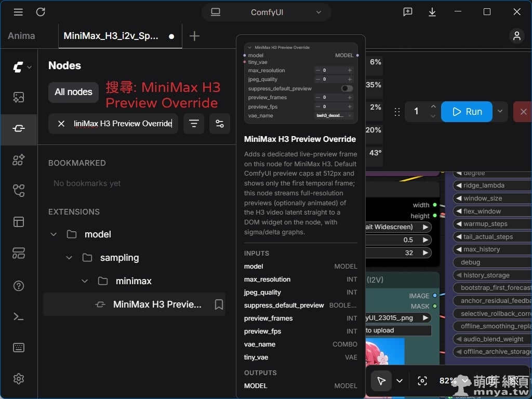Collapse the MiniMax H3 Preview Override node header
This screenshot has height=399, width=532.
click(x=250, y=47)
